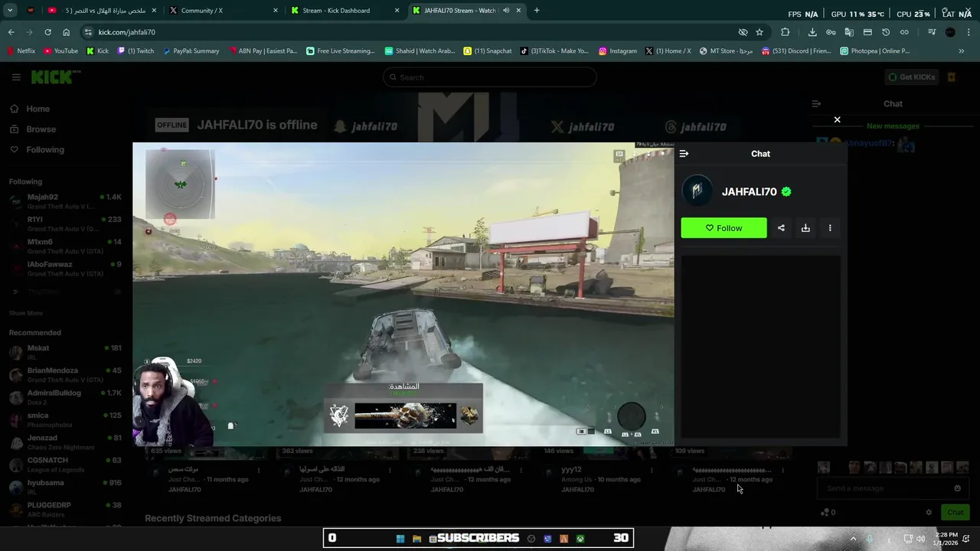Open CGSNATCH recommended channel

click(65, 465)
